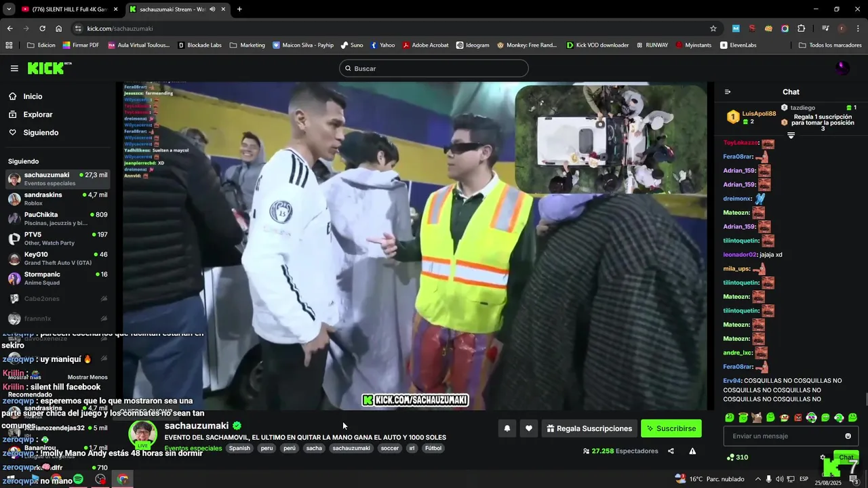Focus the Buscar search field
Viewport: 868px width, 488px height.
click(x=434, y=68)
